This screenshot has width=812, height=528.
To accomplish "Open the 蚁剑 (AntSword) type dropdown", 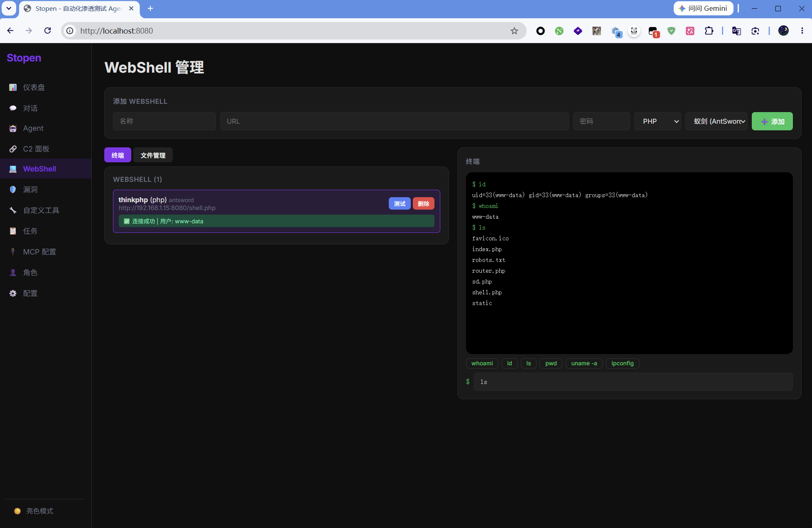I will 716,121.
